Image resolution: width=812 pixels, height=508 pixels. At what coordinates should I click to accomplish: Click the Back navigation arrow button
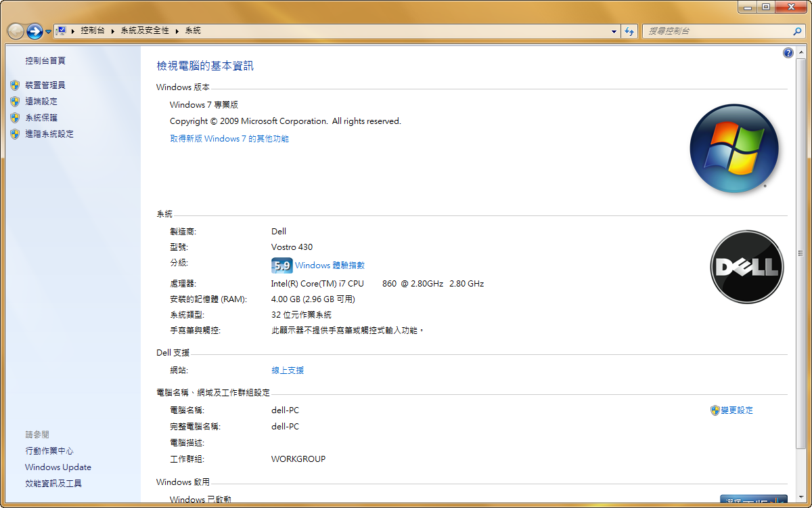click(x=16, y=31)
